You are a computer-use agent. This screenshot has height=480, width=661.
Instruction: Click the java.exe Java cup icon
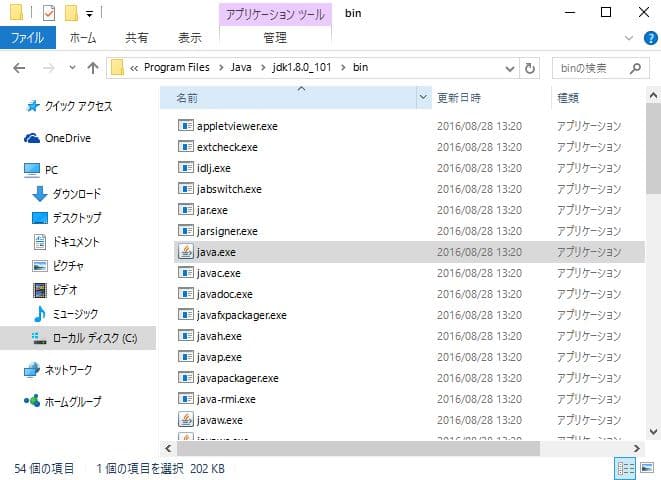(x=185, y=252)
